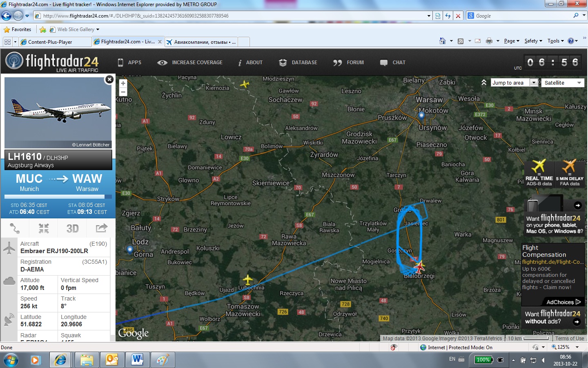The height and width of the screenshot is (368, 588).
Task: Expand the browser 125% zoom level menu
Action: (x=577, y=347)
